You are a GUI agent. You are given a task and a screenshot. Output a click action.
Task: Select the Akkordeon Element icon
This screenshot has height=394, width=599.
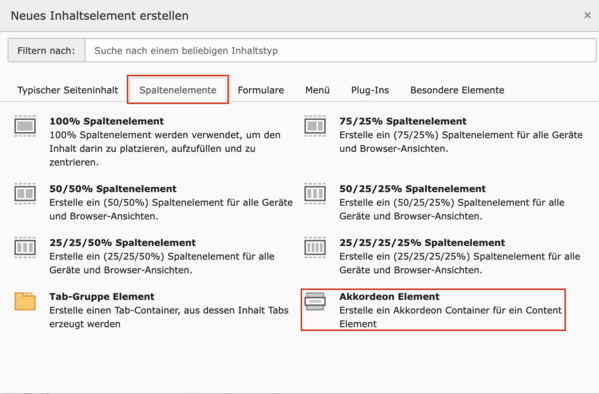tap(315, 302)
